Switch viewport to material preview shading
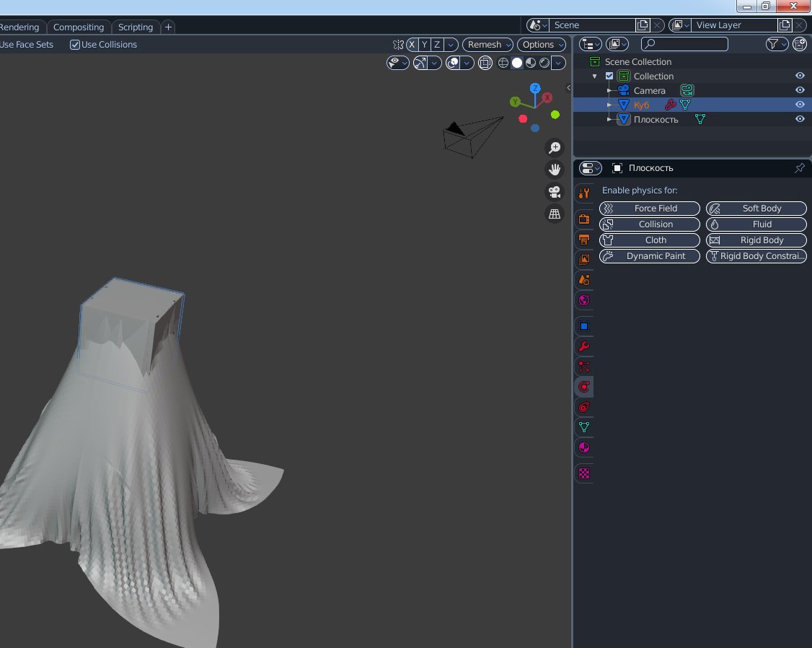 [531, 64]
